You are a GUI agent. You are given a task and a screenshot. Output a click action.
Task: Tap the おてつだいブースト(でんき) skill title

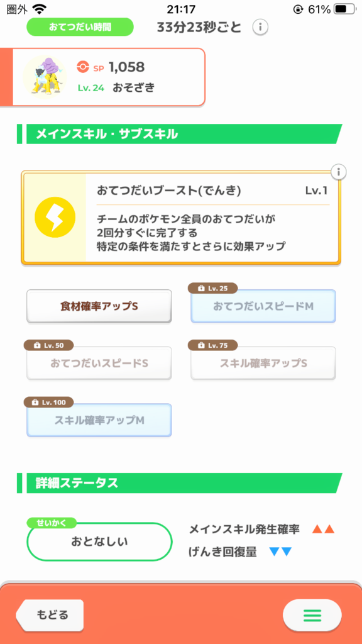coord(168,191)
